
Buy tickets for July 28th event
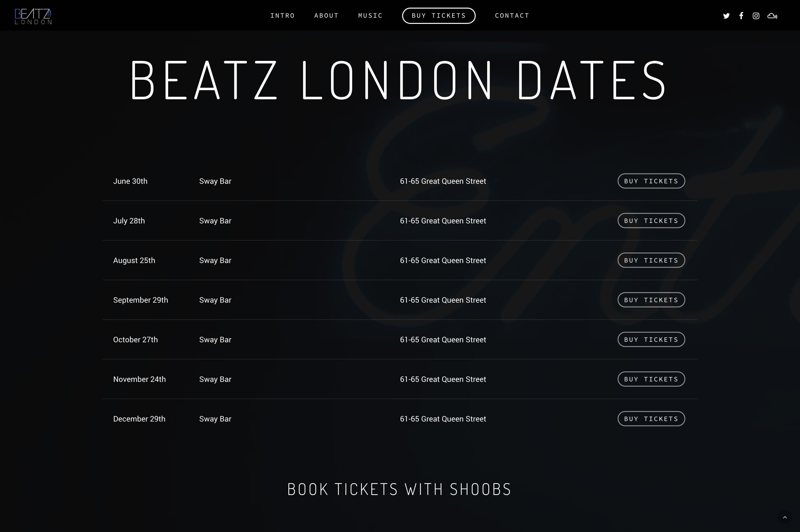tap(651, 221)
